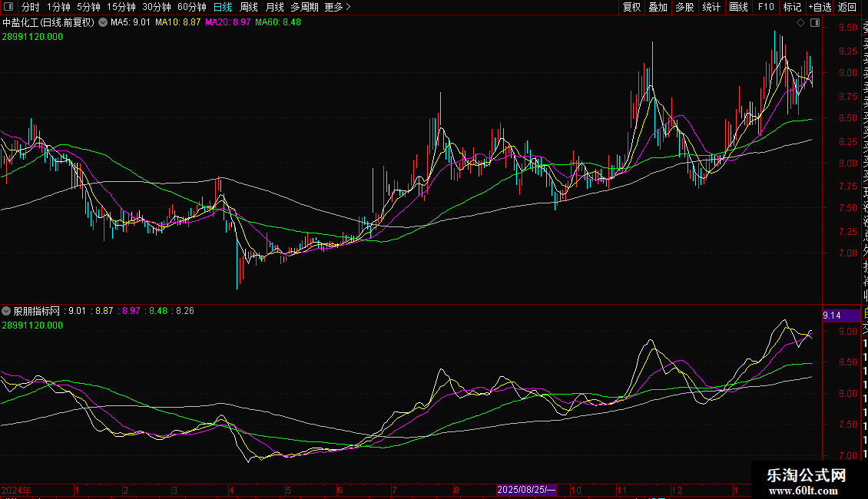Click the 2025/08/25 date marker on timeline
The image size is (868, 499).
click(x=526, y=489)
